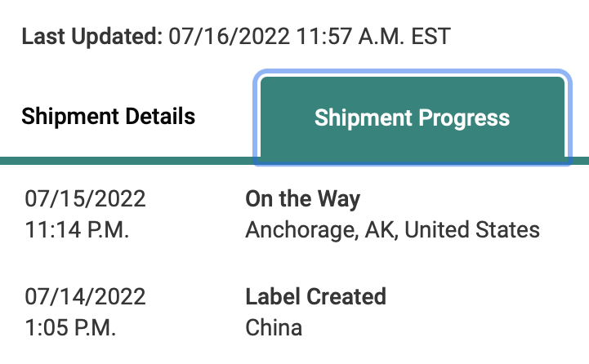Viewport: 589px width, 364px height.
Task: Click the 07/15/2022 date entry
Action: point(86,198)
